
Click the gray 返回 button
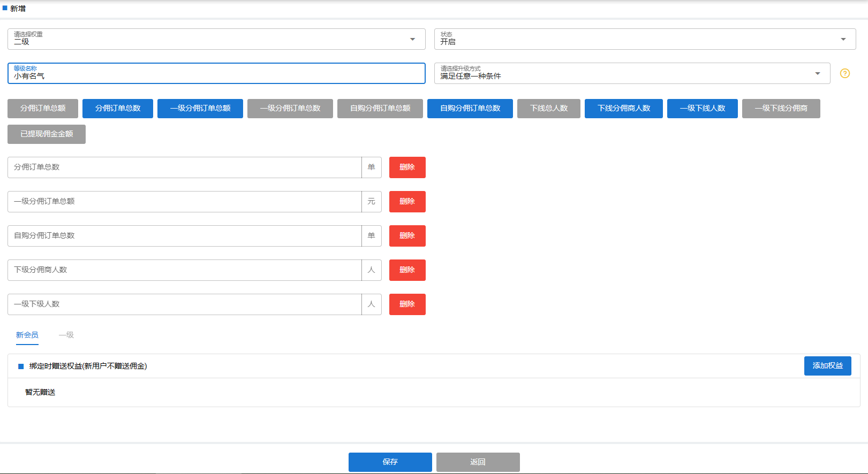(x=478, y=462)
